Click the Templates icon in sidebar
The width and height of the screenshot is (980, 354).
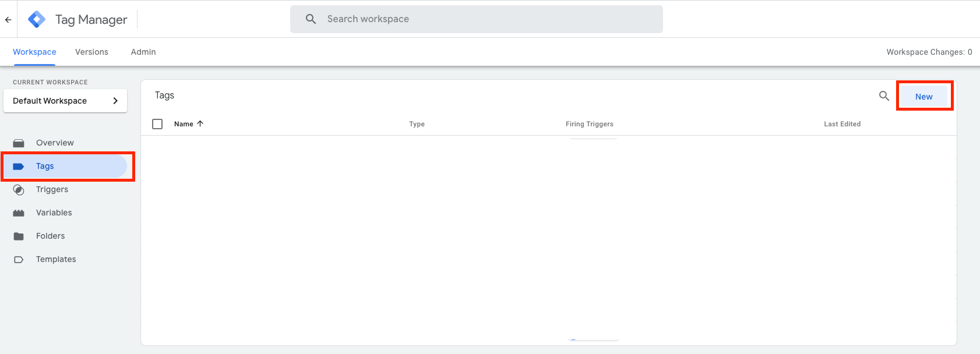coord(19,259)
